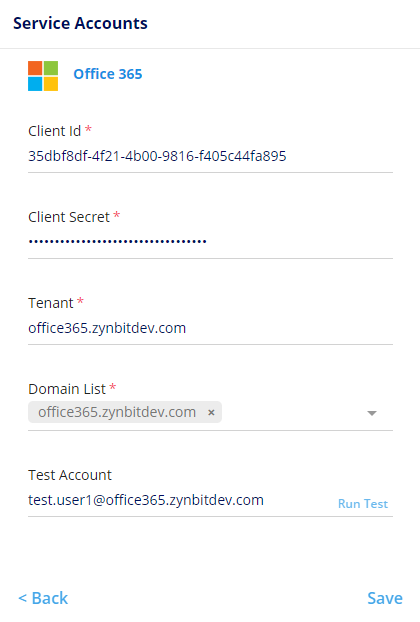420x622 pixels.
Task: Click the Test Account email field
Action: [x=180, y=500]
